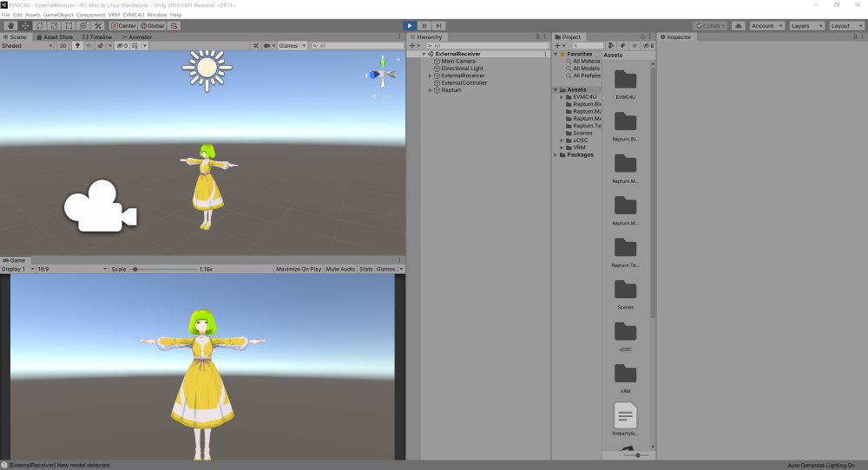Open the Window menu
The width and height of the screenshot is (868, 470).
(x=156, y=15)
